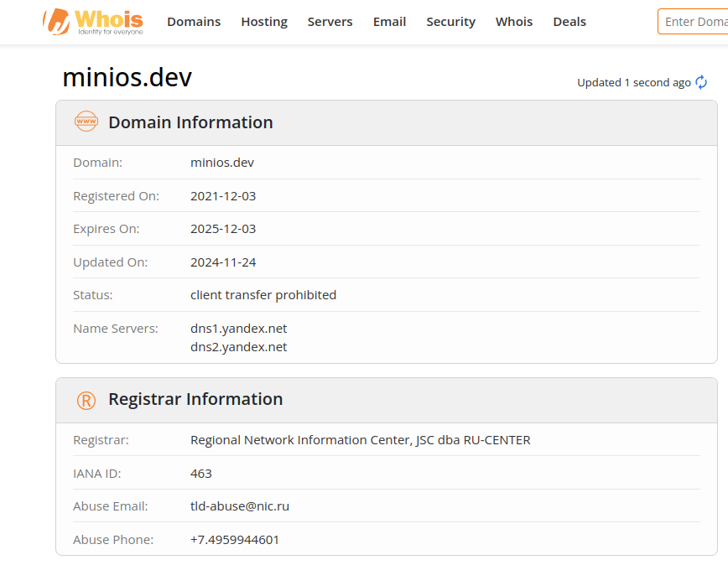Open the Email menu
Viewport: 728px width, 565px height.
tap(389, 22)
